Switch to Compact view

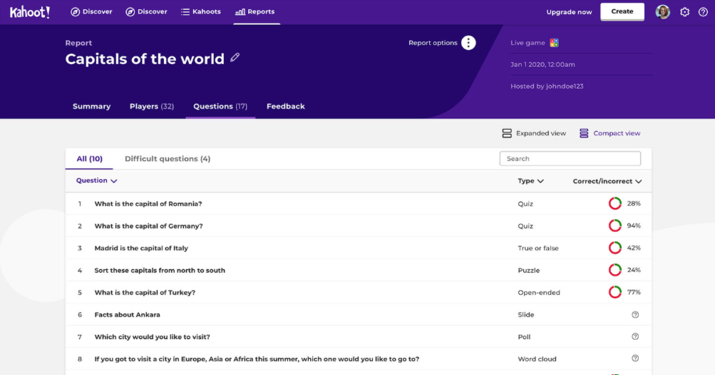pos(610,133)
